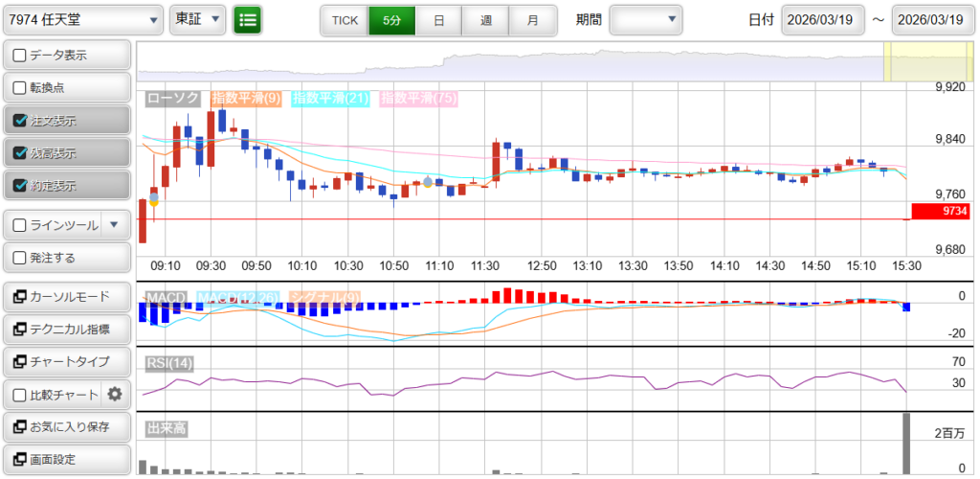The width and height of the screenshot is (980, 479).
Task: Switch to the TICK chart tab
Action: (x=344, y=20)
